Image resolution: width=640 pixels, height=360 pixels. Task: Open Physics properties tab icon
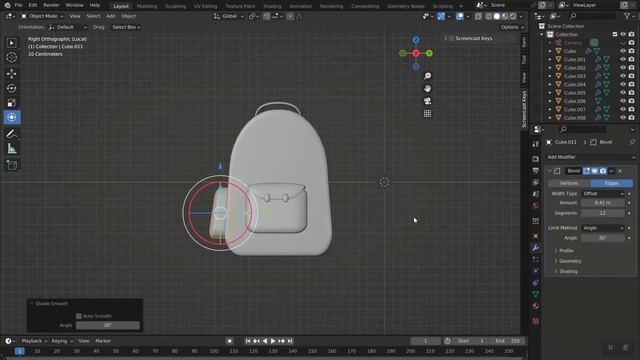[x=536, y=271]
